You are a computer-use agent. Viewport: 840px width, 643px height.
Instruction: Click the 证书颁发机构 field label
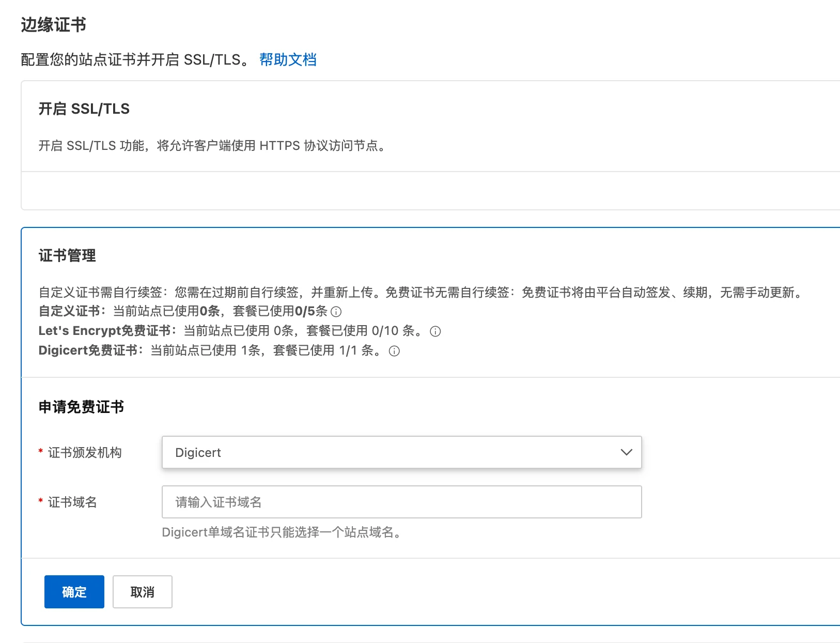[85, 453]
